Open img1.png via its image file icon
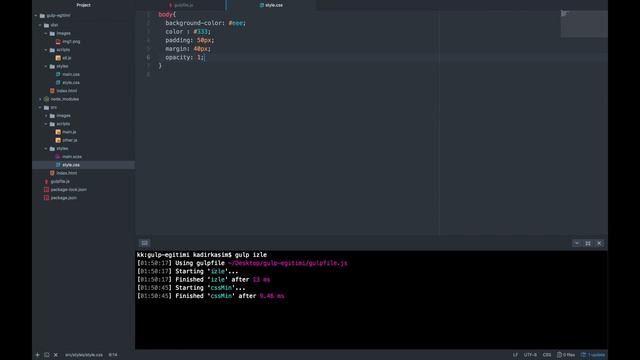640x360 pixels. (58, 42)
